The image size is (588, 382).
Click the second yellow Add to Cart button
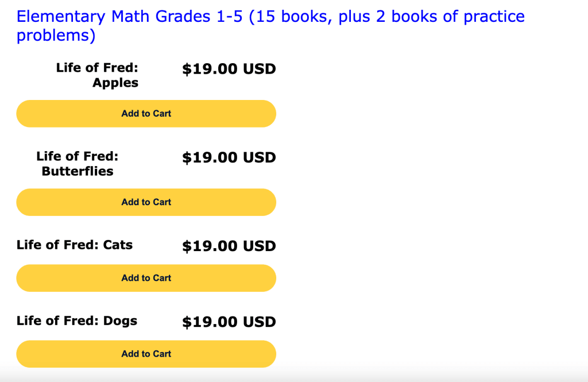pyautogui.click(x=146, y=202)
